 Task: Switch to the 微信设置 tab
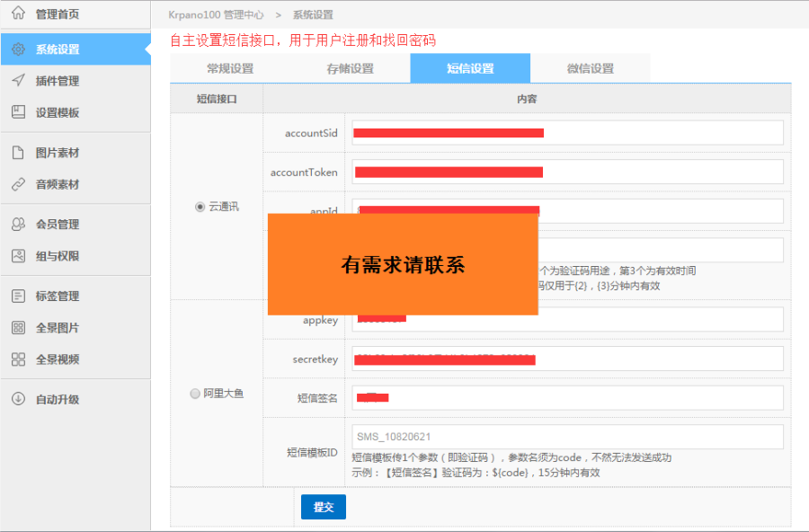click(x=591, y=67)
